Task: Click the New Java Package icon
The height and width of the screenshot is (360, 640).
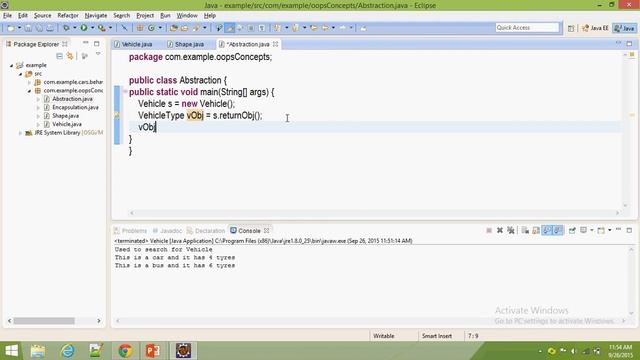Action: click(x=140, y=28)
